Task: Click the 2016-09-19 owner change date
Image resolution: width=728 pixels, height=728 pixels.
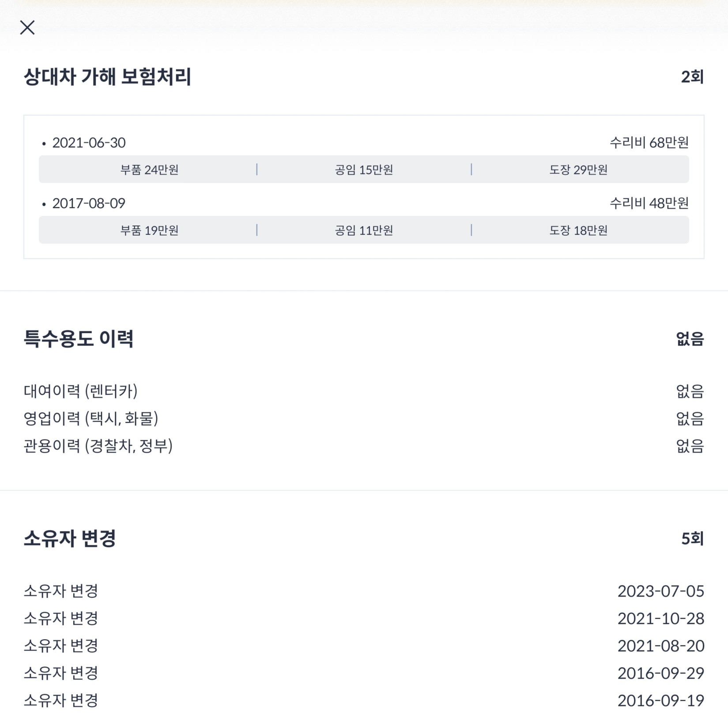Action: 660,701
